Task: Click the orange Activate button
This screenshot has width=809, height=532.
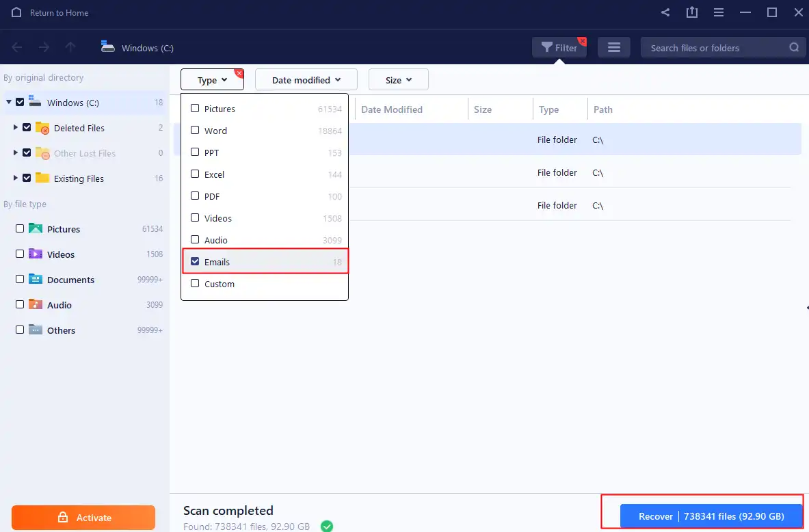Action: pos(83,518)
